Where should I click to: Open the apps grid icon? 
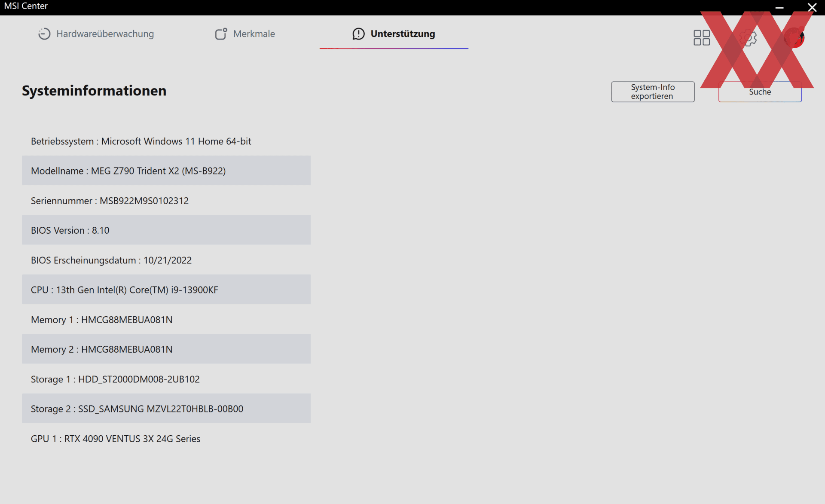coord(701,38)
